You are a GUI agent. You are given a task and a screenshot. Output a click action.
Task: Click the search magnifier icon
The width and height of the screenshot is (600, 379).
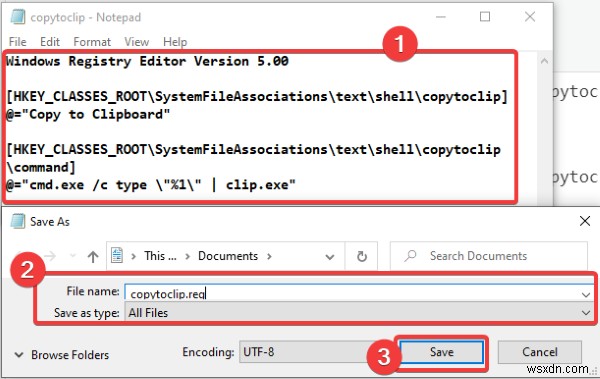tap(410, 256)
